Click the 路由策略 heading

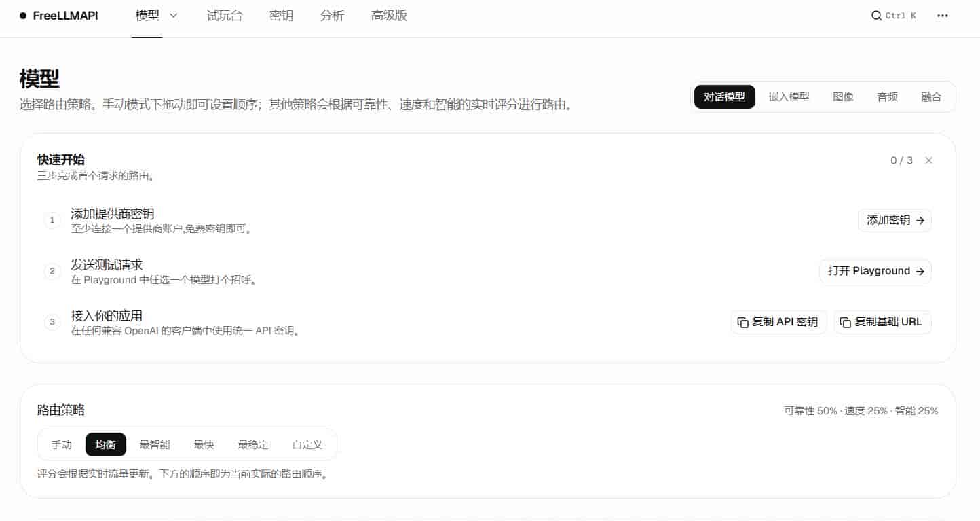click(61, 410)
